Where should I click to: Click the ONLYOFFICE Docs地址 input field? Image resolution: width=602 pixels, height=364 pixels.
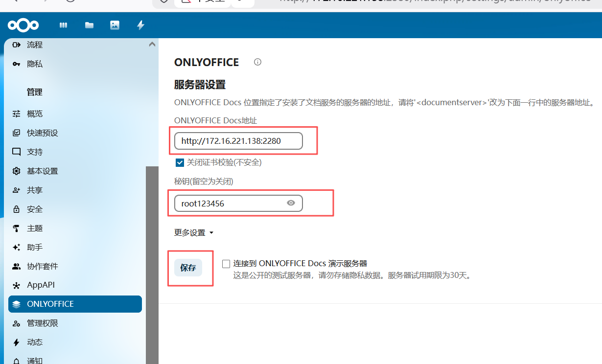[238, 141]
